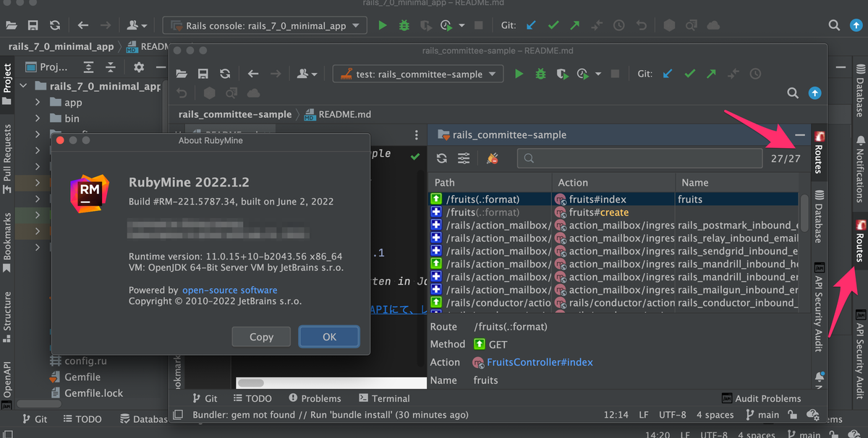
Task: Click plug icon in Routes toolbar
Action: tap(493, 158)
